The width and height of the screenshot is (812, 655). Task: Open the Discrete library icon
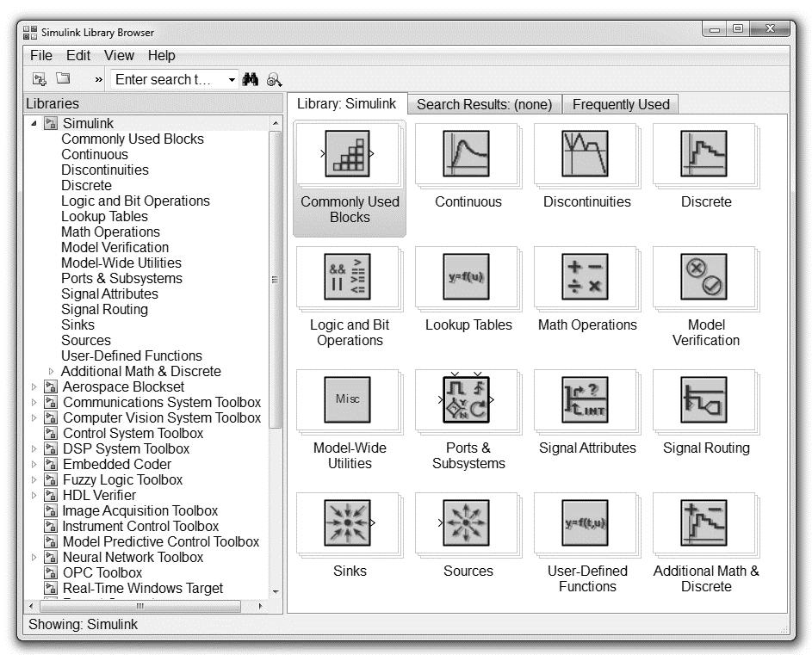(704, 154)
